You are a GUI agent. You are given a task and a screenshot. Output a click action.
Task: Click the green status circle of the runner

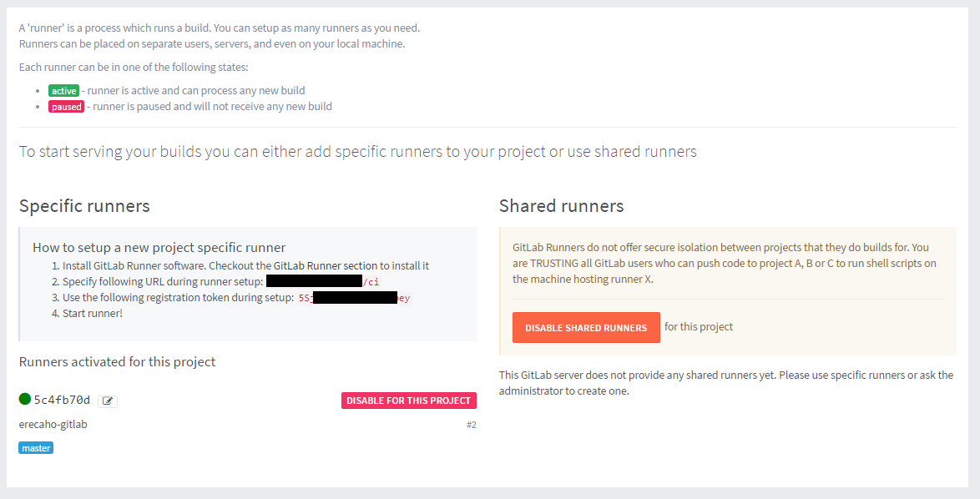[x=25, y=400]
